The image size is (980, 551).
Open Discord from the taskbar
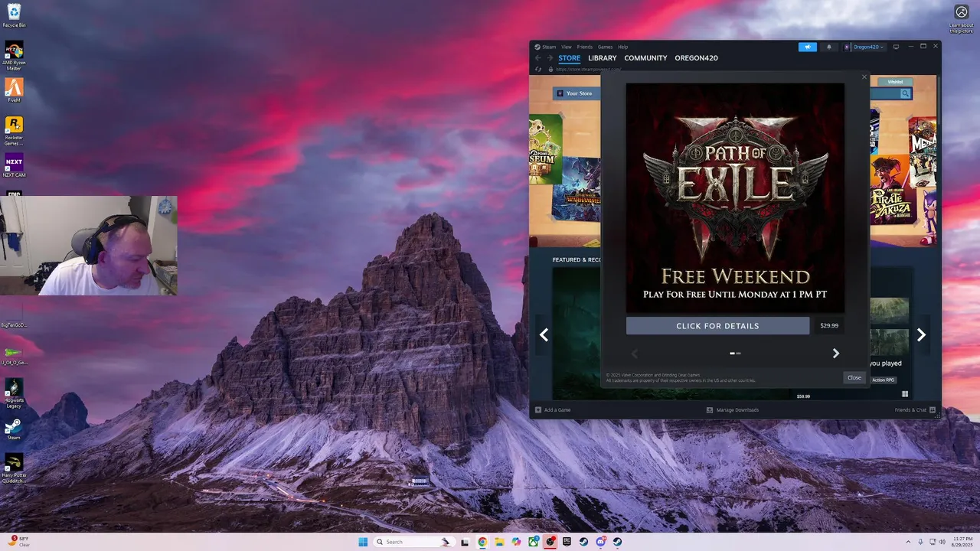600,542
